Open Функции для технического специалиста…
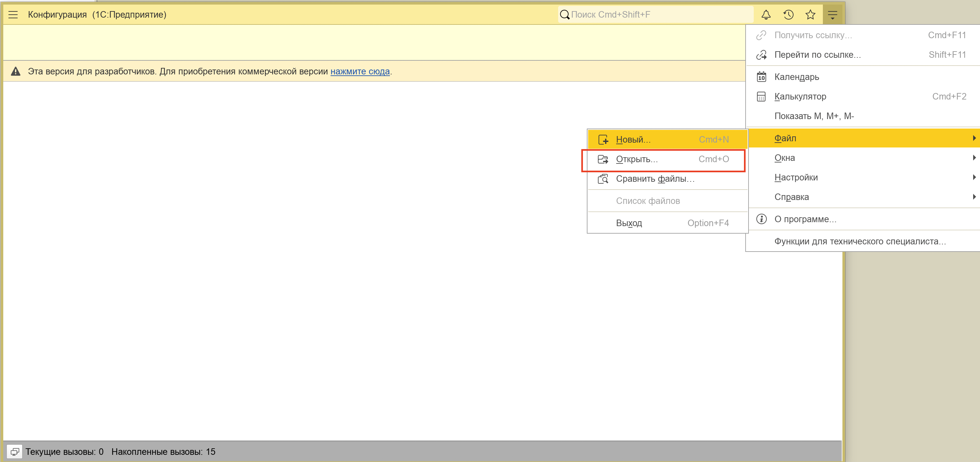The height and width of the screenshot is (462, 980). click(x=863, y=241)
